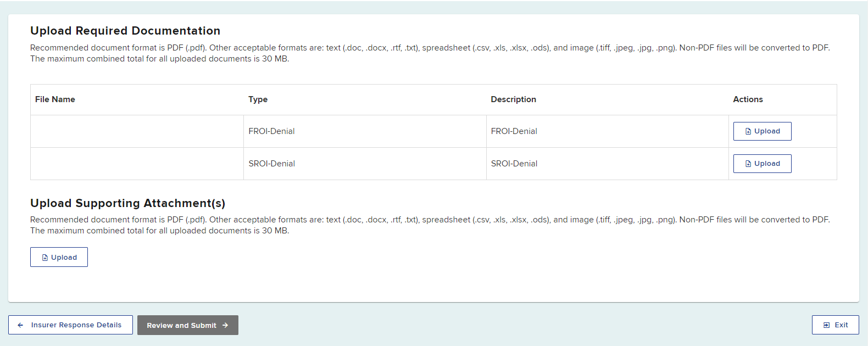Click the Upload Required Documentation heading
The height and width of the screenshot is (346, 868).
pos(125,31)
